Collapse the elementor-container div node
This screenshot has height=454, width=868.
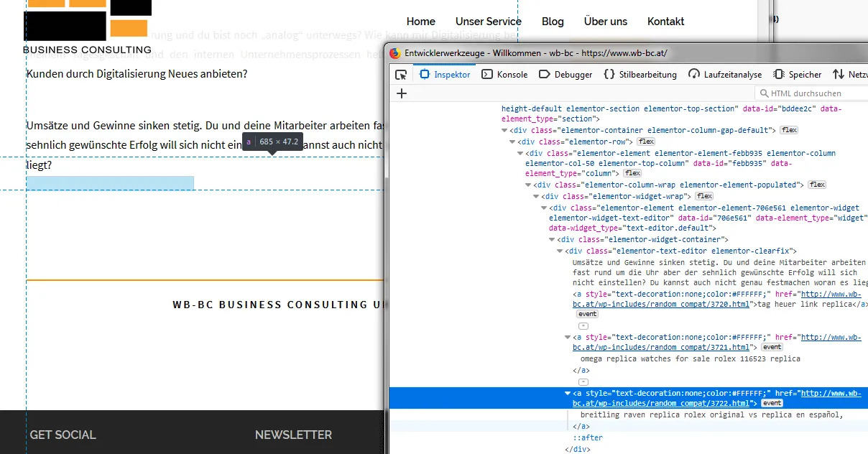point(505,131)
